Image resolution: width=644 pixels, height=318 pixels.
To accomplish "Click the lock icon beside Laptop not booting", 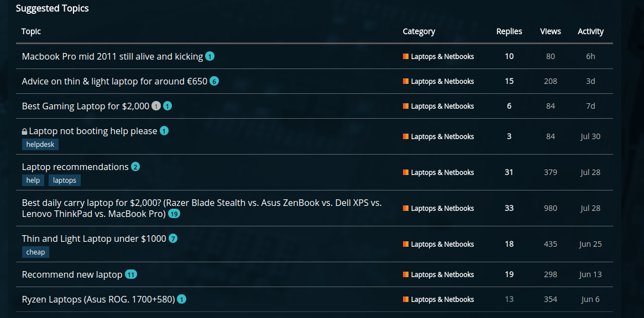I will pyautogui.click(x=24, y=131).
